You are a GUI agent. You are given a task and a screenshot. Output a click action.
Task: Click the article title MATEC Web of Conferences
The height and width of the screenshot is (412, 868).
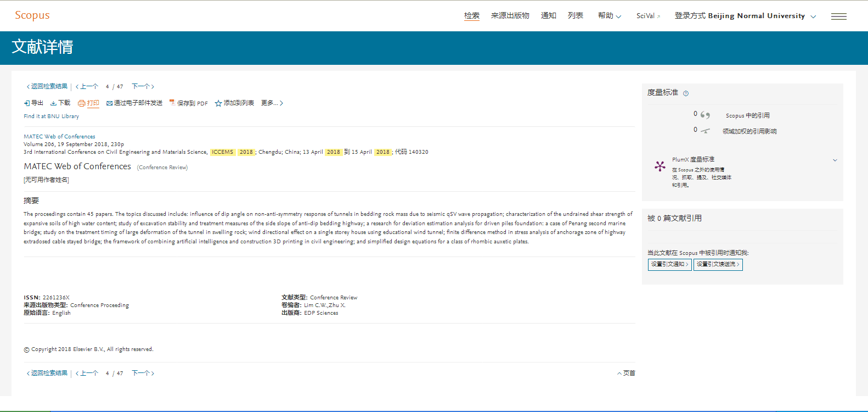click(x=77, y=166)
